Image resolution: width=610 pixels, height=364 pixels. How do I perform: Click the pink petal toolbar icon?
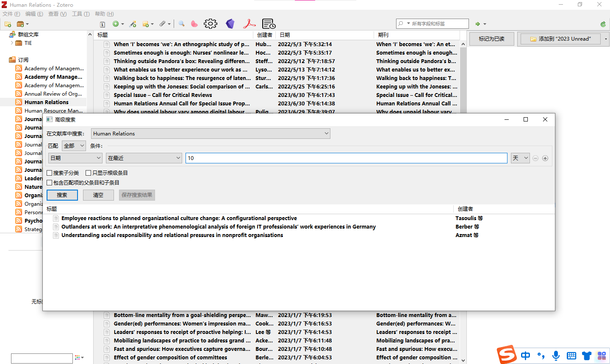click(x=194, y=24)
